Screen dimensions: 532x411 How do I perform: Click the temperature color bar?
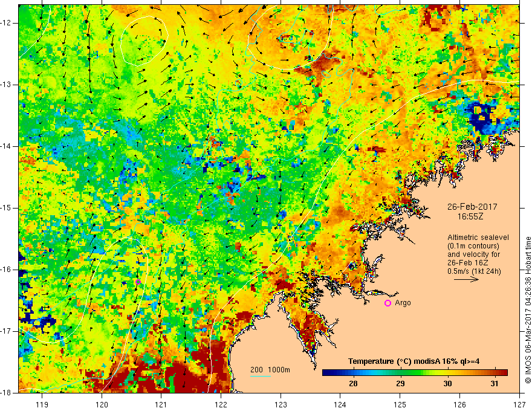415,373
